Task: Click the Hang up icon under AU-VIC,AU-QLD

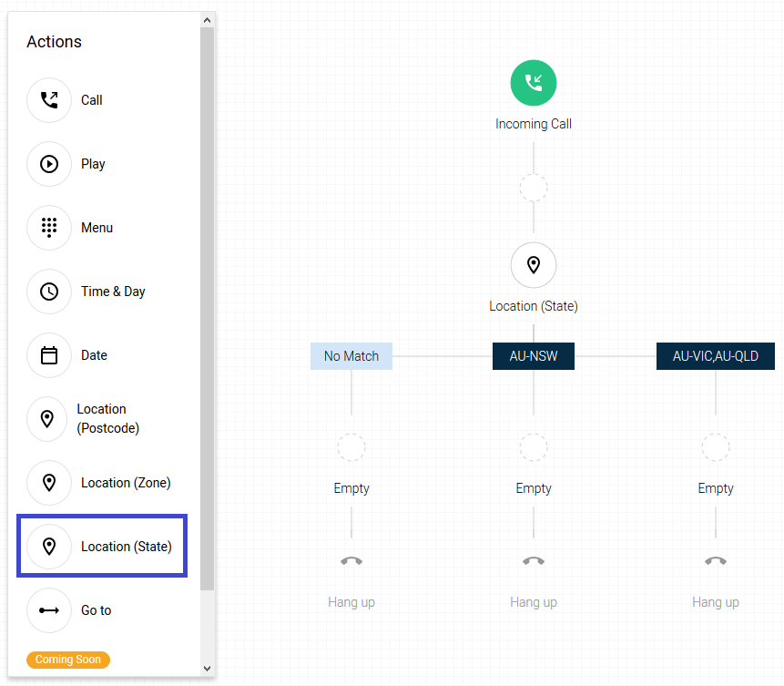Action: pyautogui.click(x=716, y=561)
